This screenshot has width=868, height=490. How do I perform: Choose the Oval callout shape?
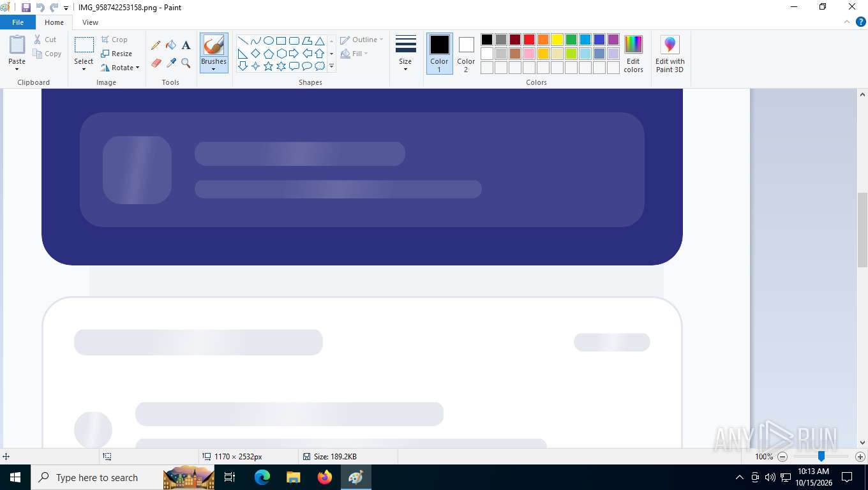pos(307,66)
